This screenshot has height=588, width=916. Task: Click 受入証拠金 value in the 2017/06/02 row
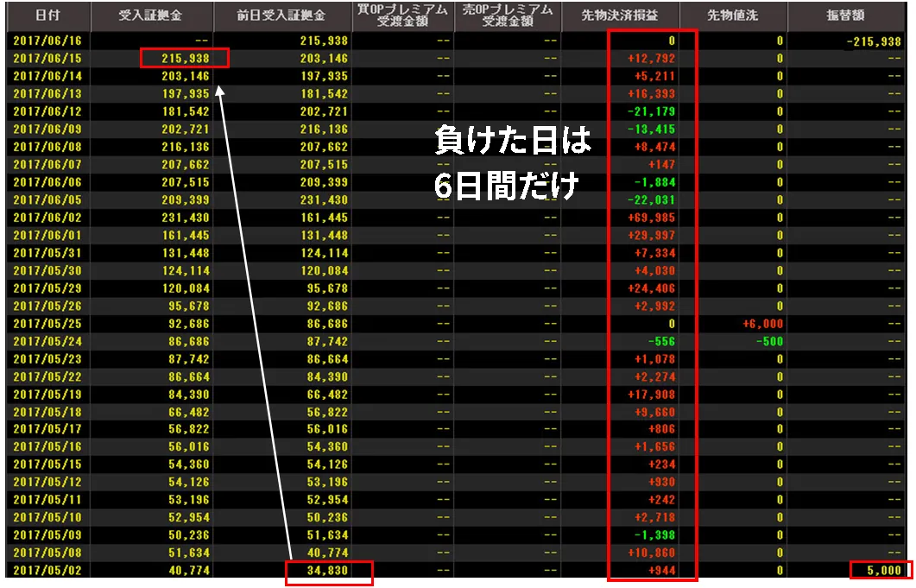(x=186, y=218)
